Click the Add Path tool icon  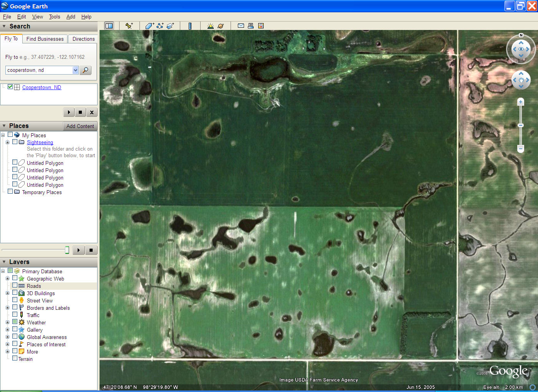pyautogui.click(x=160, y=26)
